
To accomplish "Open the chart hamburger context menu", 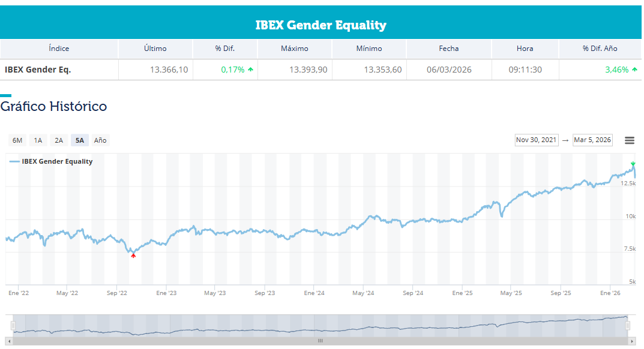I will (x=630, y=140).
